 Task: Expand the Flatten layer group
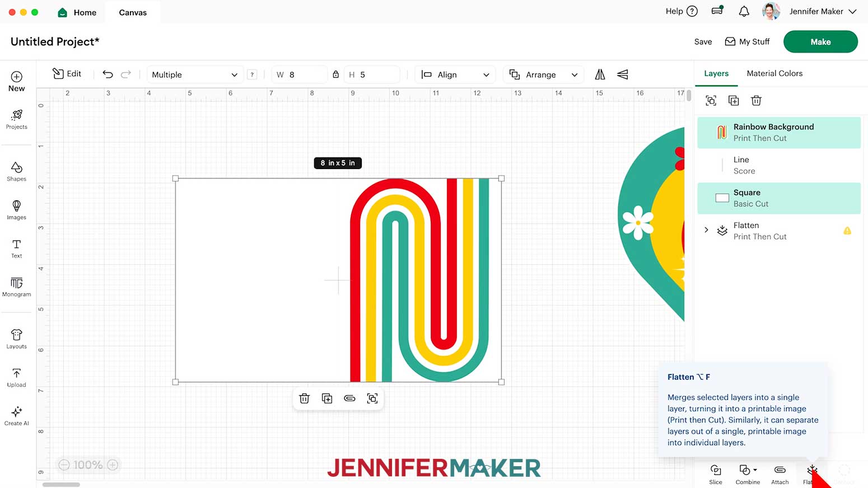[706, 230]
